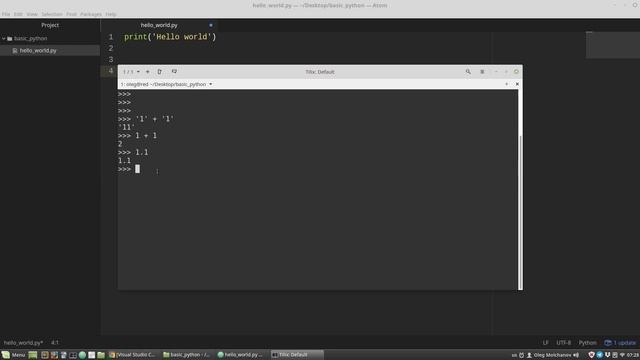
Task: Click the Project panel header
Action: tap(50, 25)
